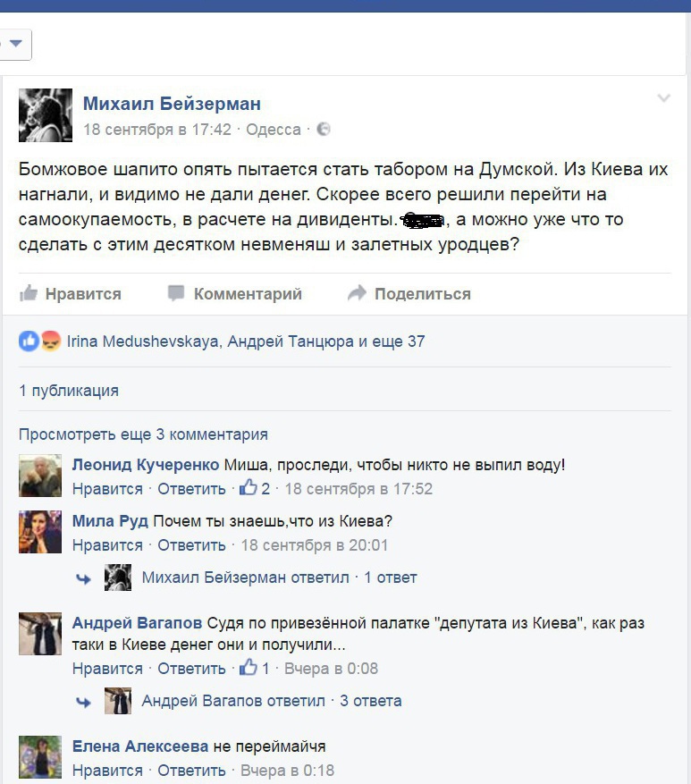Click the globe privacy icon next to Одесса

324,130
